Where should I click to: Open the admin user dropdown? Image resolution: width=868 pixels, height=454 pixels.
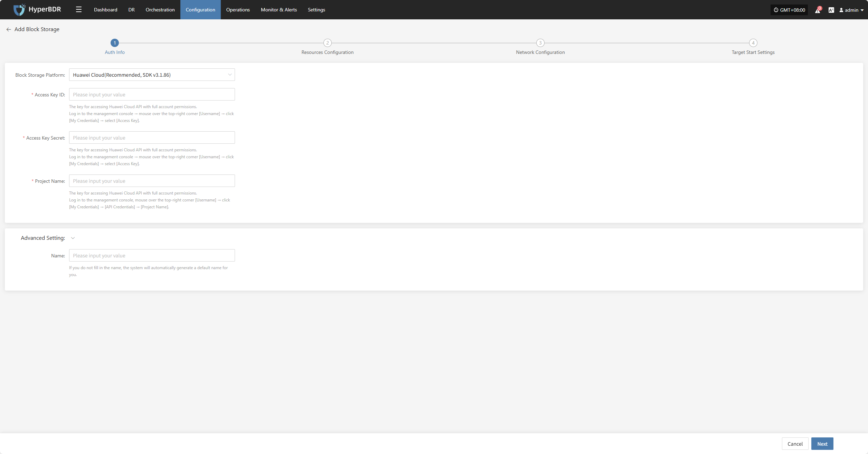point(852,10)
